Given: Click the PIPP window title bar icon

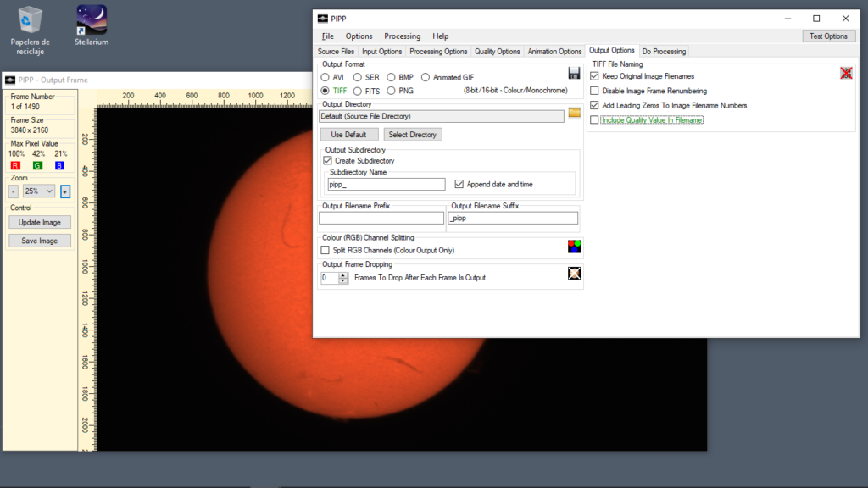Looking at the screenshot, I should pyautogui.click(x=323, y=19).
